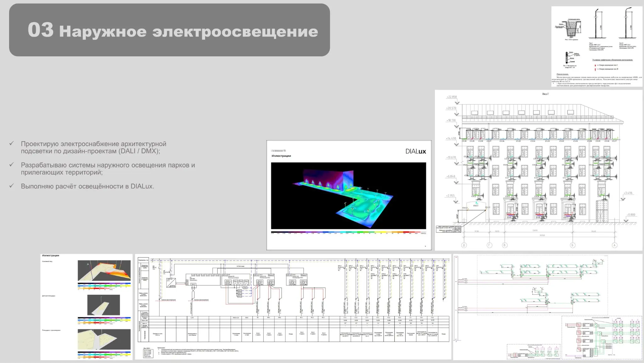Click the "Площадка с тренажерами" render
This screenshot has width=644, height=363.
[x=104, y=339]
